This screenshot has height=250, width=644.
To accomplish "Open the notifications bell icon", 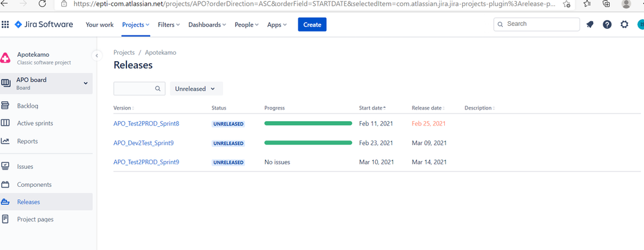I will click(590, 24).
